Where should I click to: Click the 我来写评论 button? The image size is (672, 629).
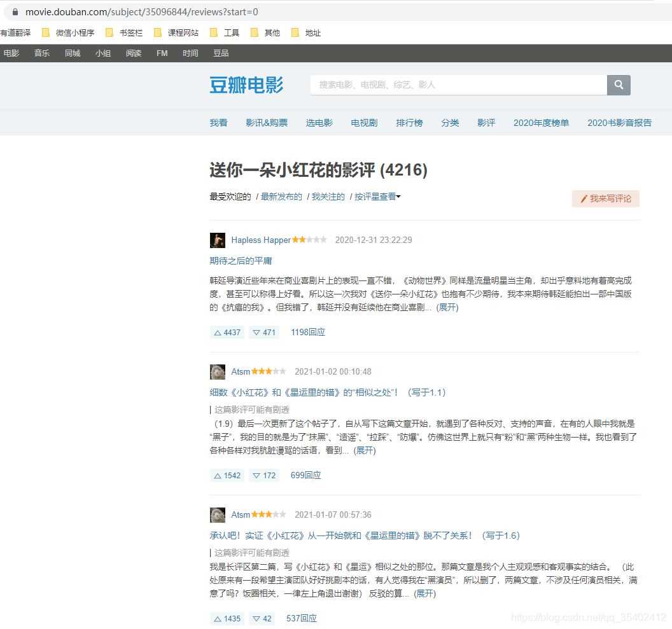[x=605, y=198]
